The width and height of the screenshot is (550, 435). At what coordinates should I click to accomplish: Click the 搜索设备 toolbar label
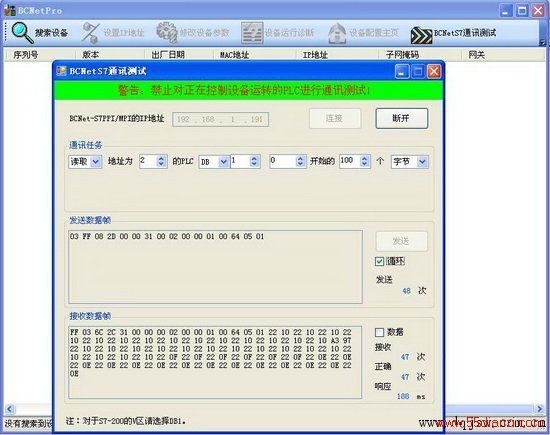tap(51, 33)
